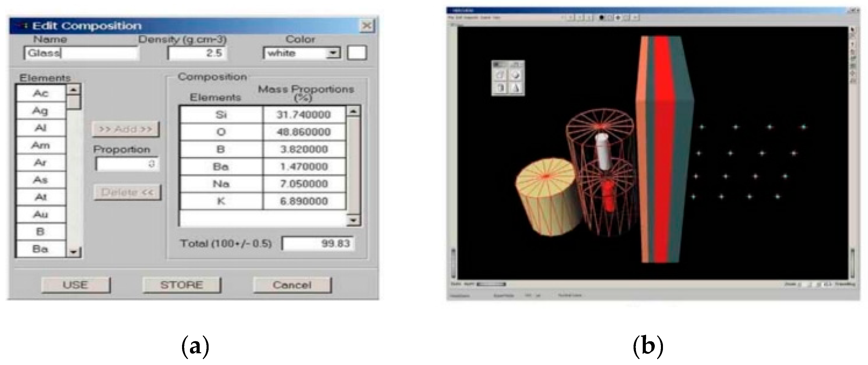Image resolution: width=868 pixels, height=365 pixels.
Task: Open the Color dropdown showing white
Action: (333, 53)
